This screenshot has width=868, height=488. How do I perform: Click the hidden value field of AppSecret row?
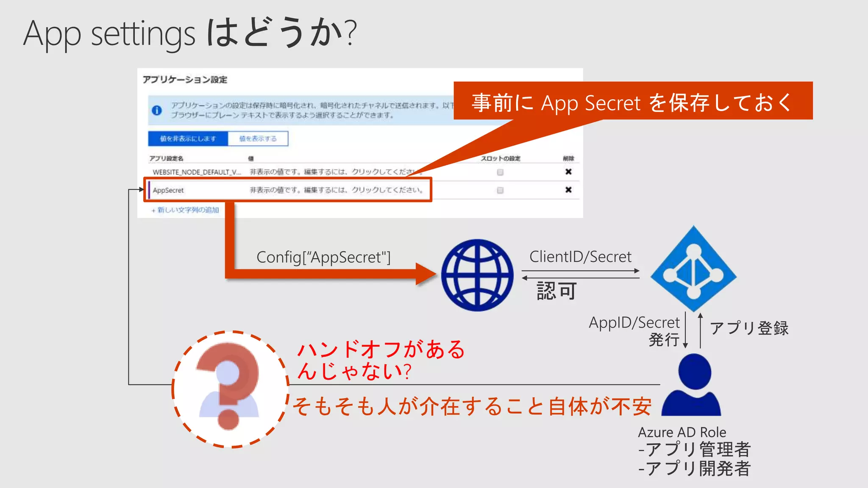(x=337, y=190)
